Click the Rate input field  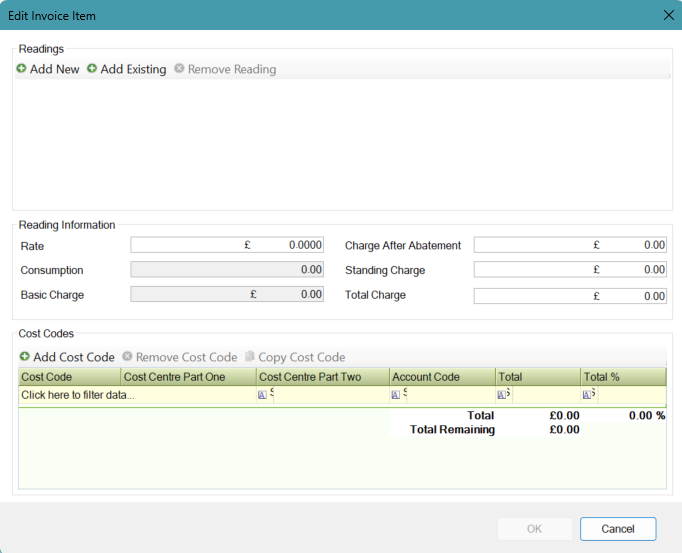227,245
